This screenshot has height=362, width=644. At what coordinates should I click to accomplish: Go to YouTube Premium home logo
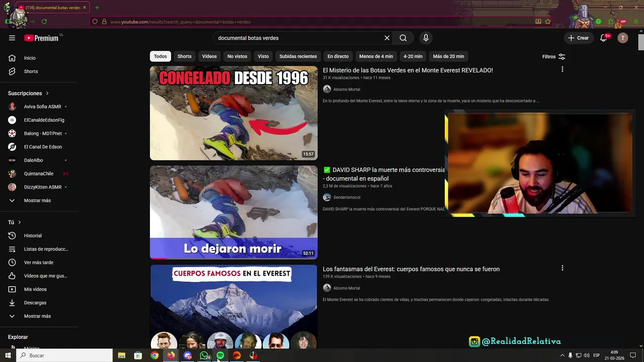click(42, 38)
